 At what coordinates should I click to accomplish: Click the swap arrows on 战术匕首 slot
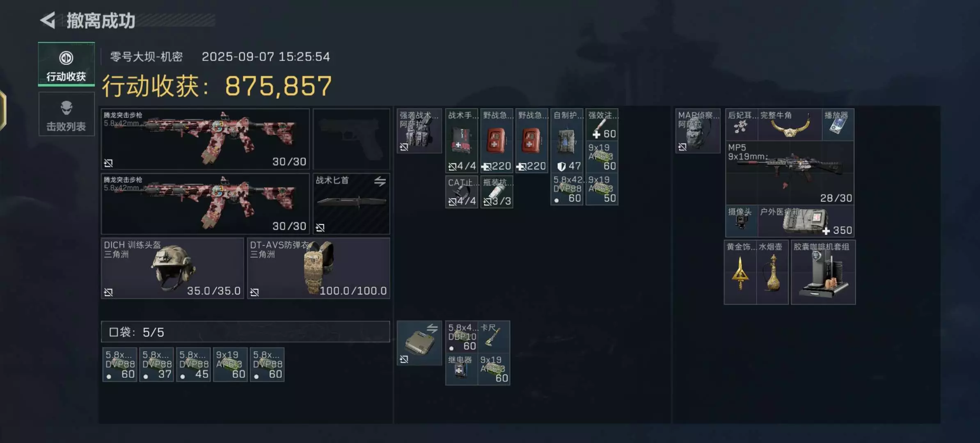(380, 181)
